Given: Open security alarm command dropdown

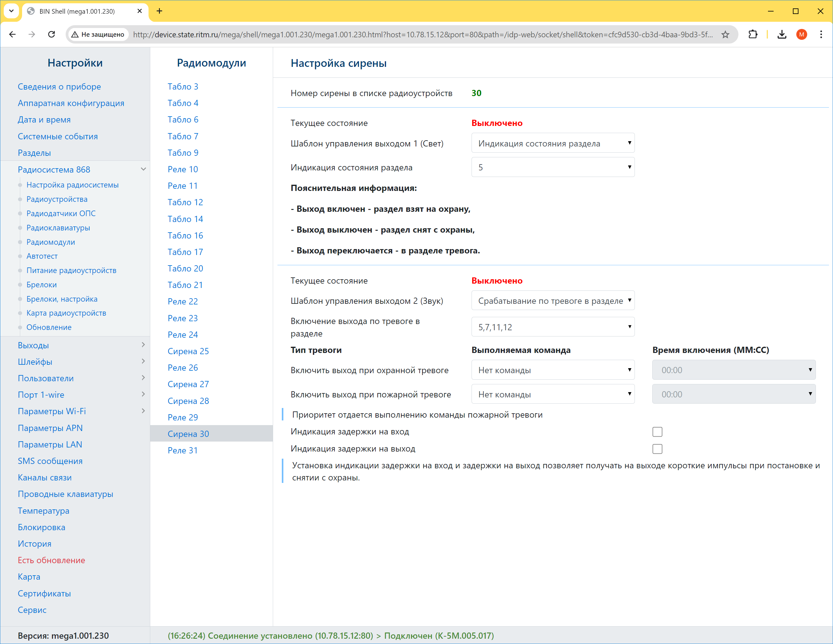Looking at the screenshot, I should coord(553,370).
